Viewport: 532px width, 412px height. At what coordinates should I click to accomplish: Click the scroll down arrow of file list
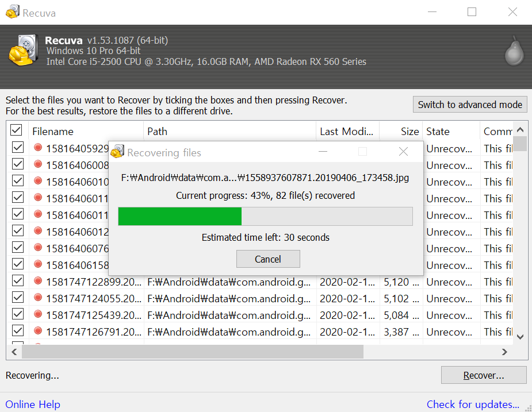[520, 337]
